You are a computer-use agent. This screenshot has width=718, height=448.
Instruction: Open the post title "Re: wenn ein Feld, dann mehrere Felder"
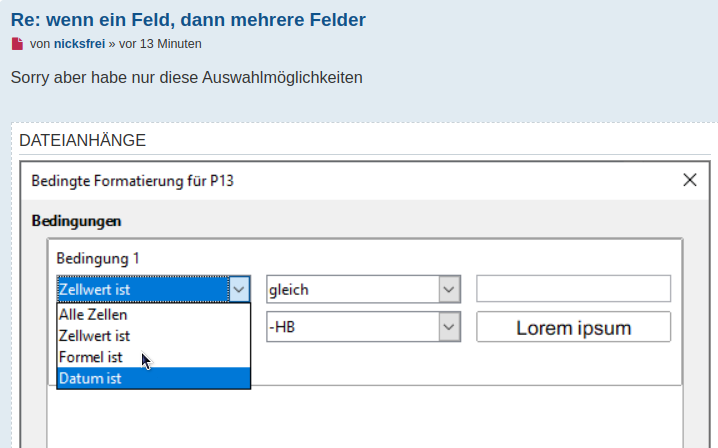click(188, 20)
